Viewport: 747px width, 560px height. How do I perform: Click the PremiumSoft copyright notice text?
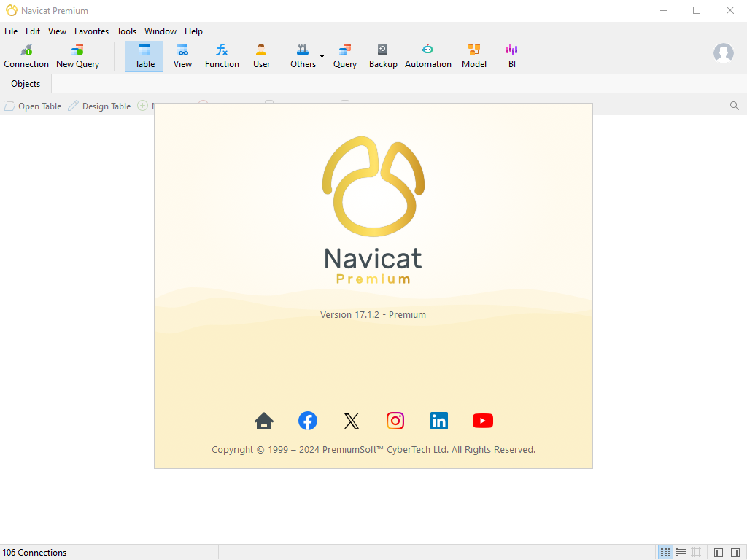[373, 449]
